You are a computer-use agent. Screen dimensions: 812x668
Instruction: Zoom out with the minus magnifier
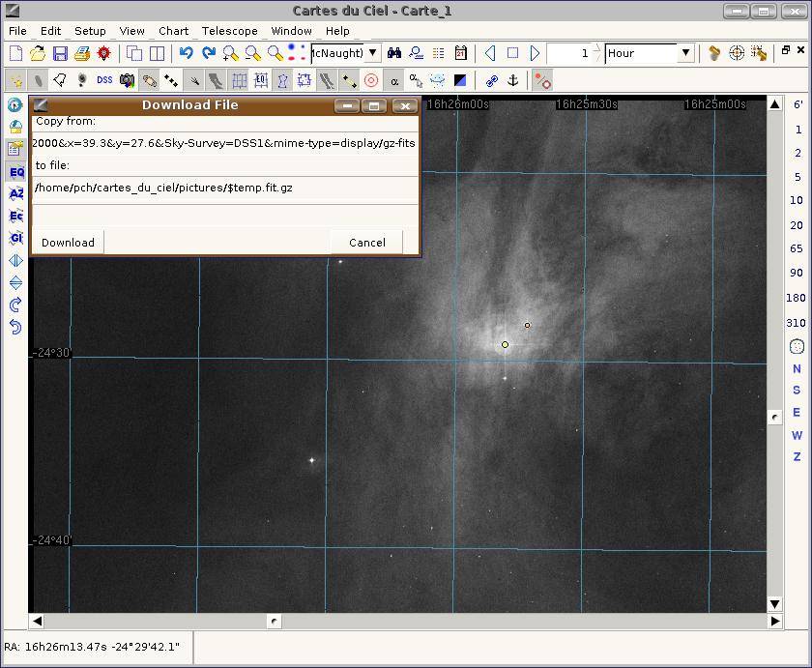pyautogui.click(x=252, y=53)
